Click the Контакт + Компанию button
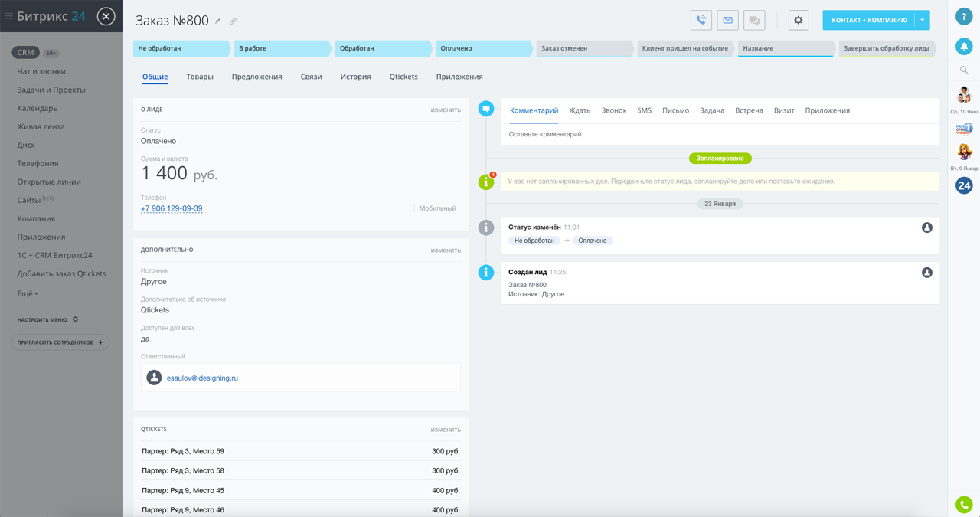Image resolution: width=980 pixels, height=517 pixels. coord(869,21)
